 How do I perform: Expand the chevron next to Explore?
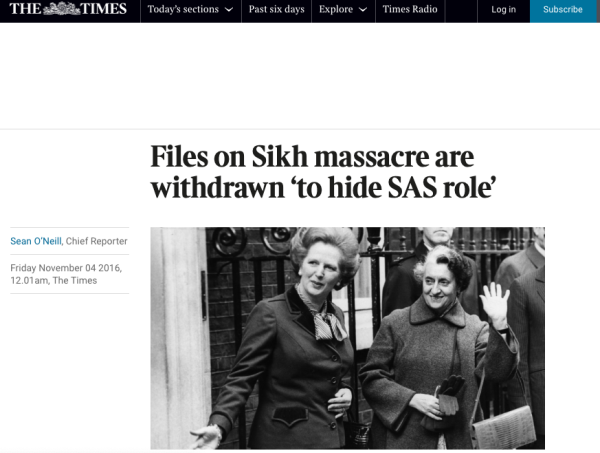(x=363, y=10)
